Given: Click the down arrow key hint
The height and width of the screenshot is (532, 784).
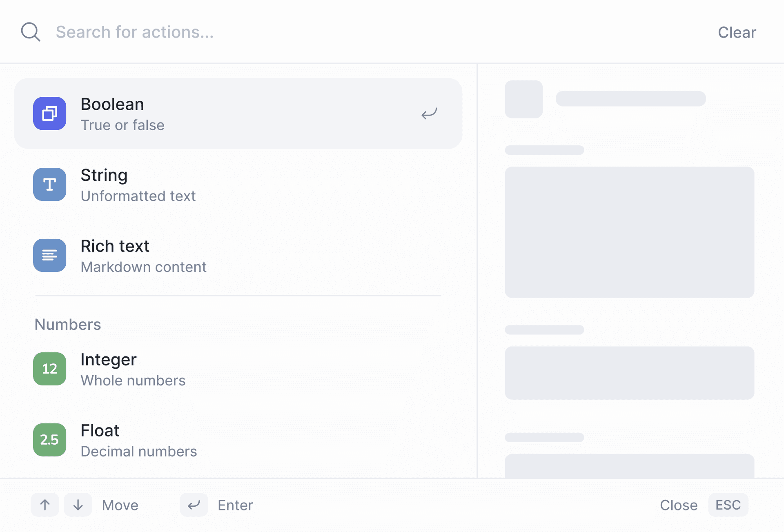Looking at the screenshot, I should (x=78, y=505).
